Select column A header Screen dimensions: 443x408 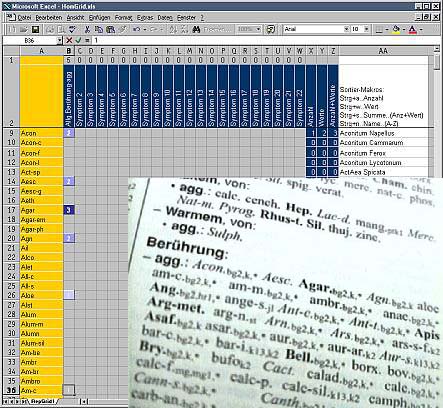coord(42,51)
